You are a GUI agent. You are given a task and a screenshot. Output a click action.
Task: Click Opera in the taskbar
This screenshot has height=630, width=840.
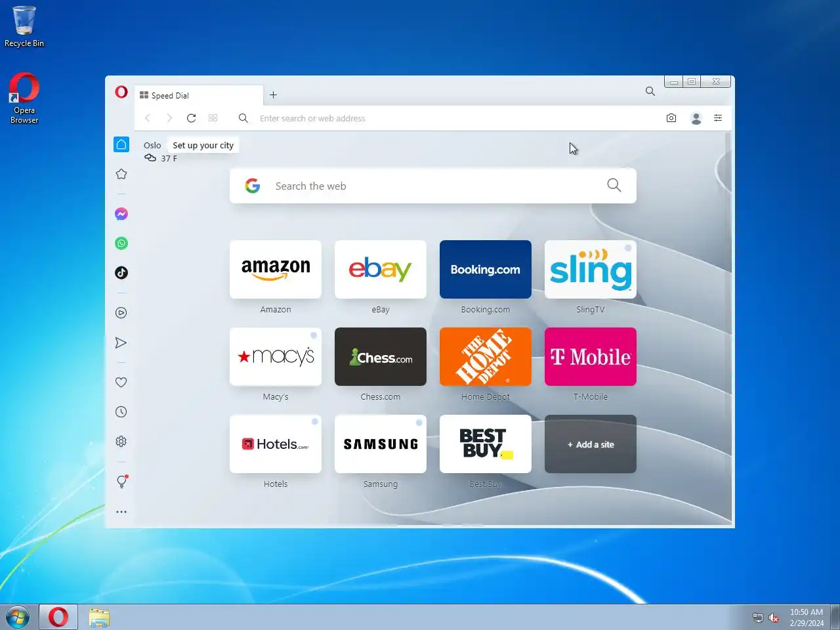pos(58,617)
